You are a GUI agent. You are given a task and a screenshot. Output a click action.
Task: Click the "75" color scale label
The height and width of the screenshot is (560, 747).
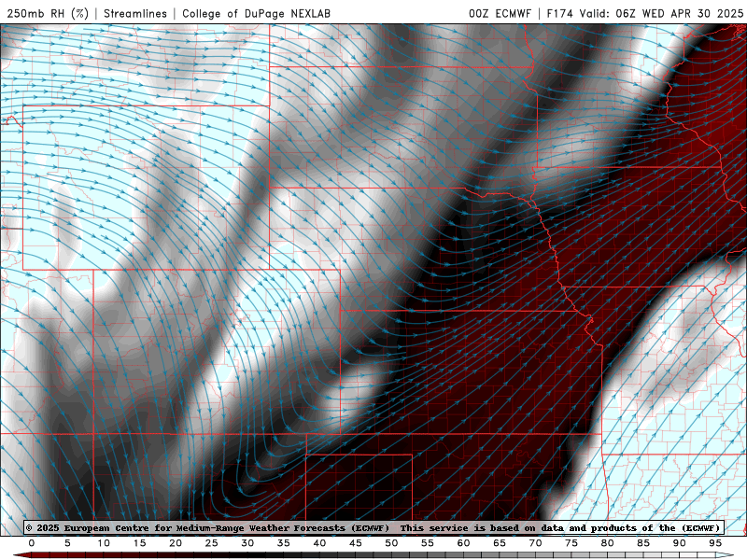pyautogui.click(x=571, y=543)
